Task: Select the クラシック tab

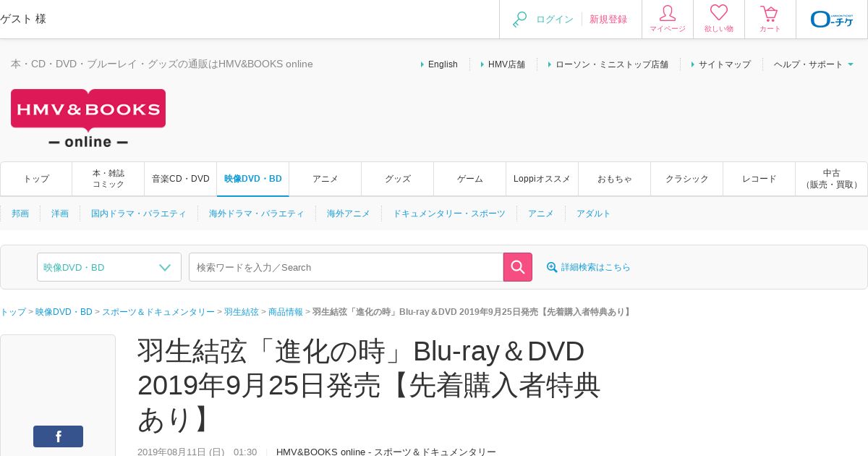Action: 687,179
